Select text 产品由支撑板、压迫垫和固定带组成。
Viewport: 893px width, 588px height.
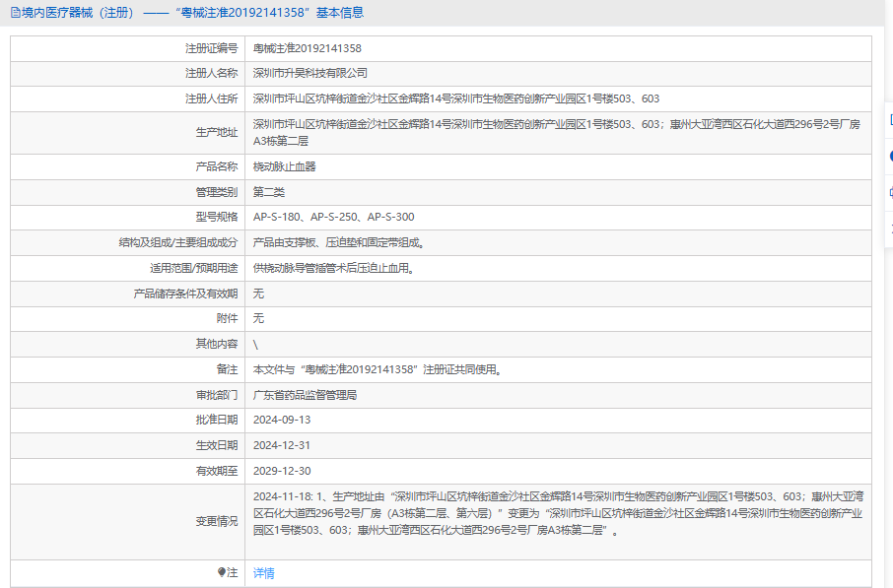[341, 242]
